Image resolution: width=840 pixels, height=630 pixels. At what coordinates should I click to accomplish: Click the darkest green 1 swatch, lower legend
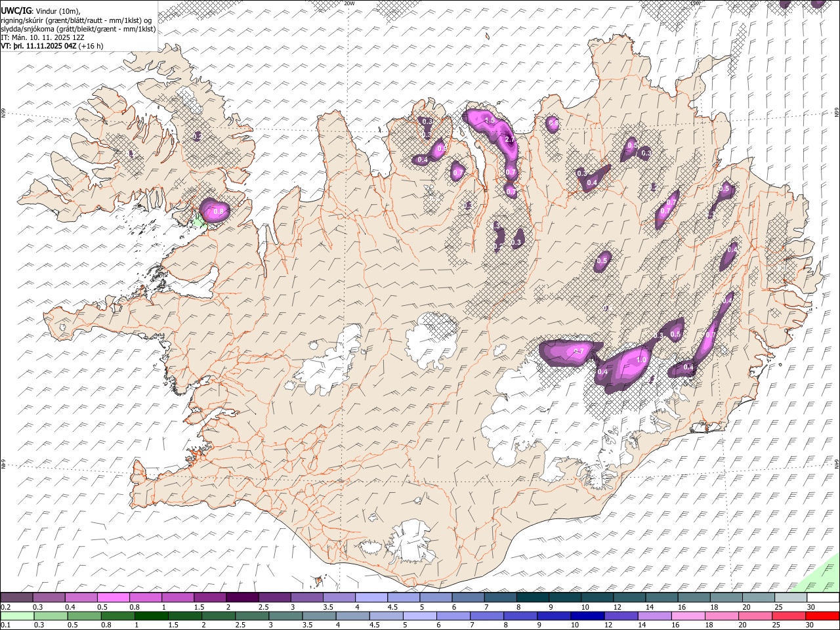click(x=151, y=616)
